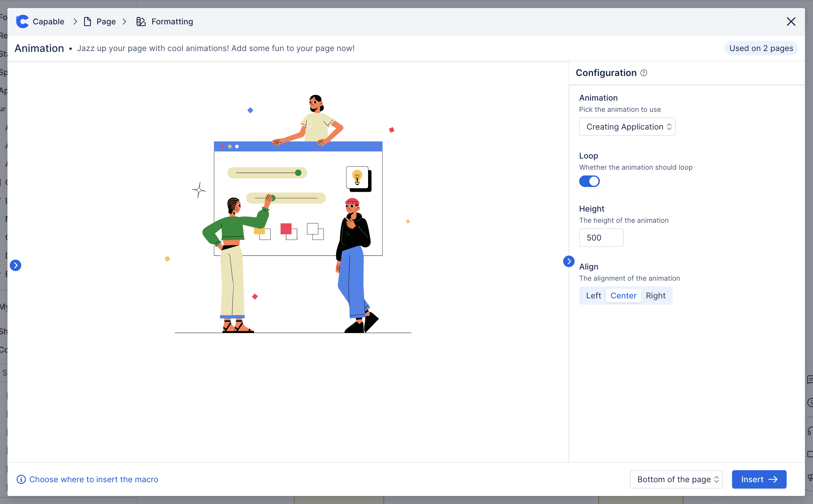The image size is (813, 504).
Task: Go to Formatting in the breadcrumb
Action: pyautogui.click(x=172, y=22)
